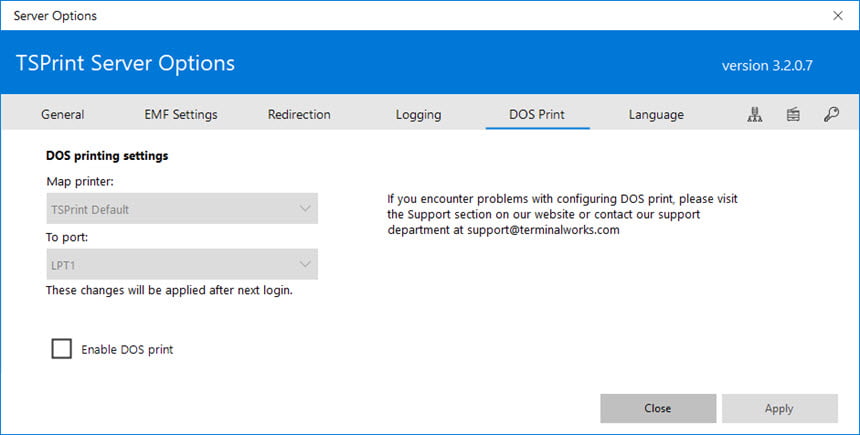The height and width of the screenshot is (435, 860).
Task: Select the DOS Print tab
Action: click(x=537, y=114)
